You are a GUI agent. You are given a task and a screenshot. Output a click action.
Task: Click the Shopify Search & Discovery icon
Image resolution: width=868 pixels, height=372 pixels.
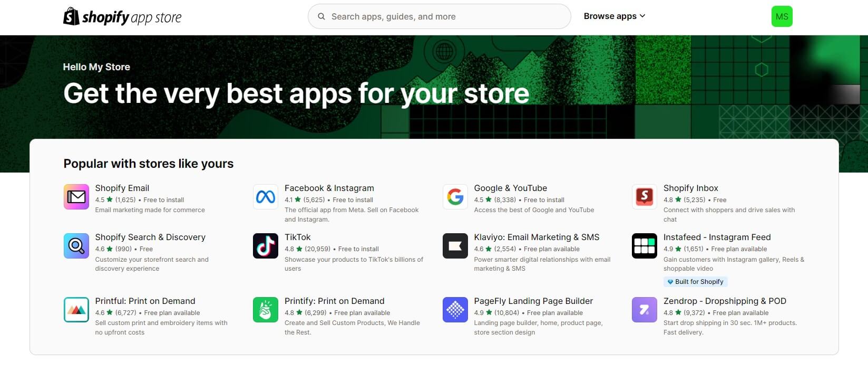76,246
